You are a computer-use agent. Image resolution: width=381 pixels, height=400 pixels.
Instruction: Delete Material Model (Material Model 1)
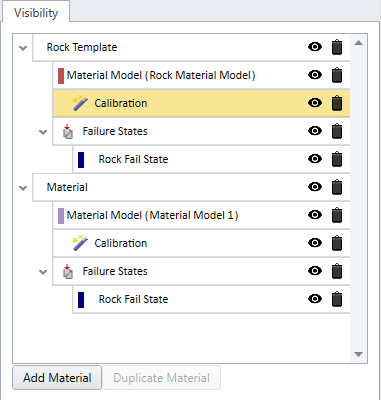point(337,215)
